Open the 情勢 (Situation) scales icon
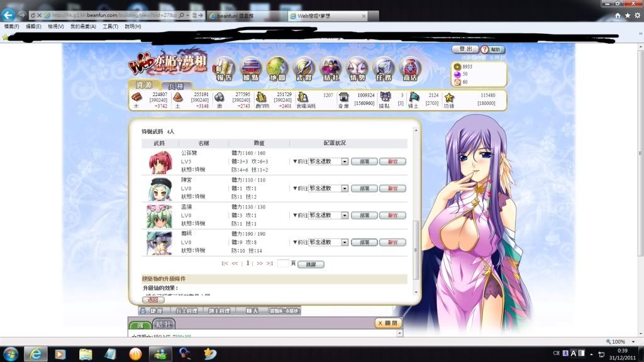 coord(357,68)
